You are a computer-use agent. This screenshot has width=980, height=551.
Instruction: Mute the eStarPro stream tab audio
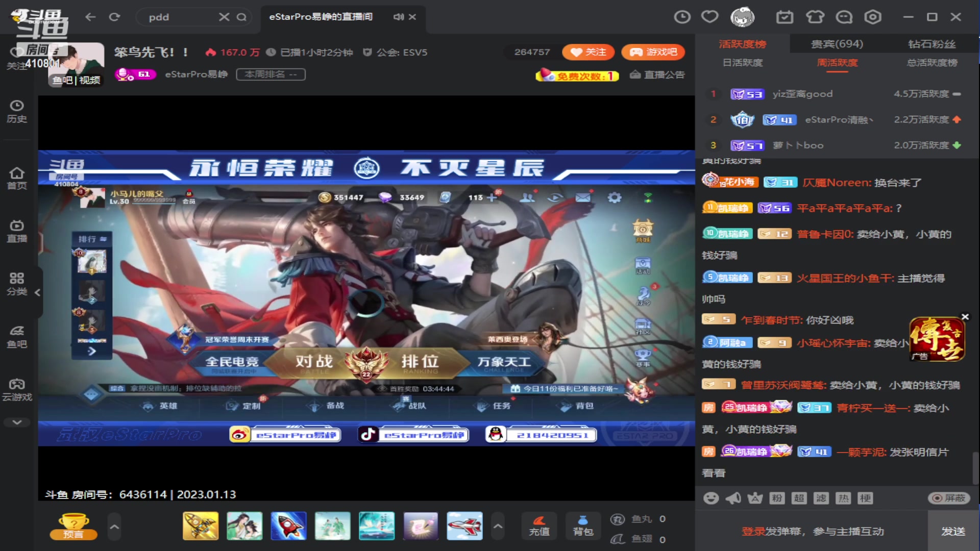point(399,17)
